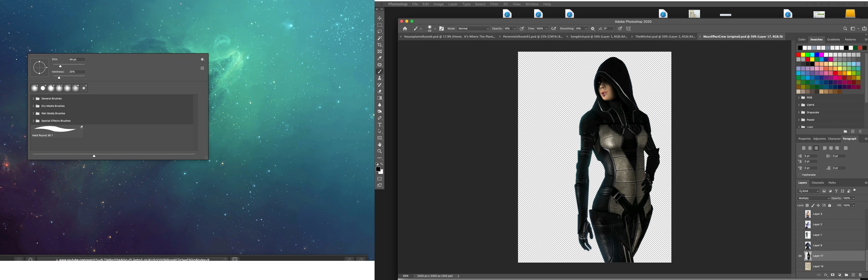Select the Crop tool in the toolbar
Viewport: 868px width, 280px height.
click(380, 45)
